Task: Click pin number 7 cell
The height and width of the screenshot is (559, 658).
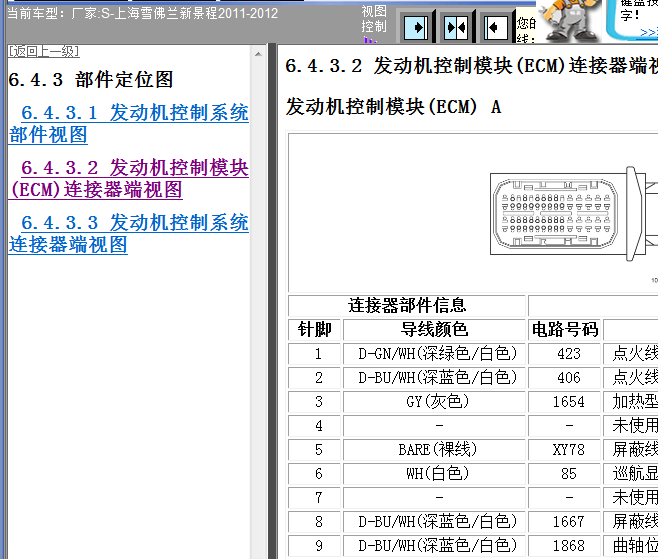Action: pyautogui.click(x=314, y=498)
